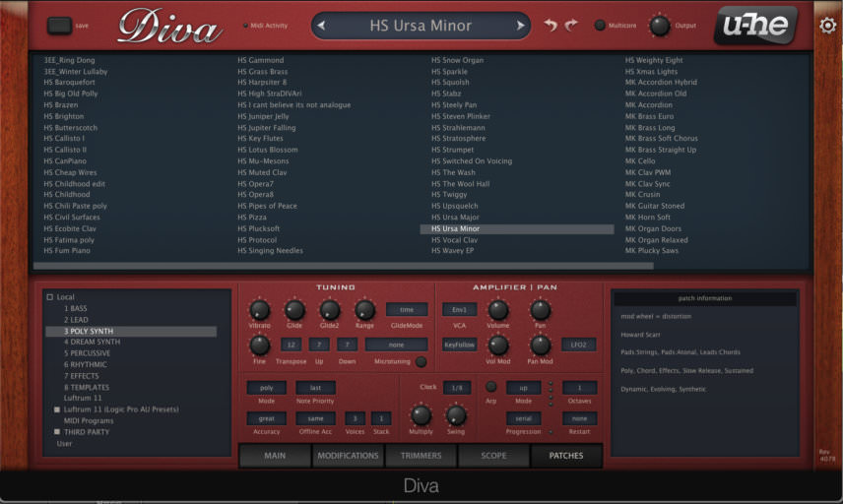This screenshot has height=504, width=843.
Task: Open the arpeggiator Mode 'up' selector
Action: (523, 388)
